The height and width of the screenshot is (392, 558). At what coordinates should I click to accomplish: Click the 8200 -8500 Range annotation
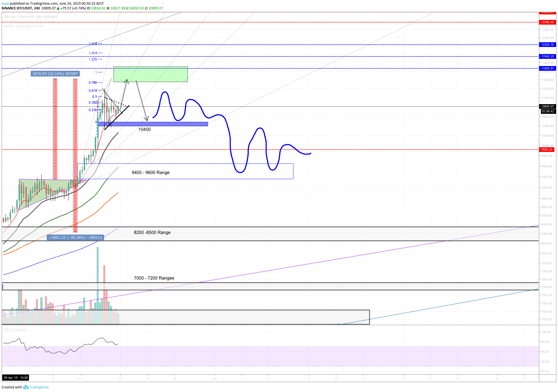tap(152, 232)
